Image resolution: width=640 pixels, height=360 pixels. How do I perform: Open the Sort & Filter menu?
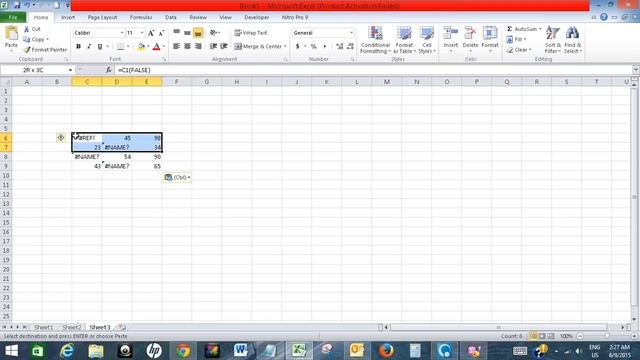pyautogui.click(x=553, y=40)
